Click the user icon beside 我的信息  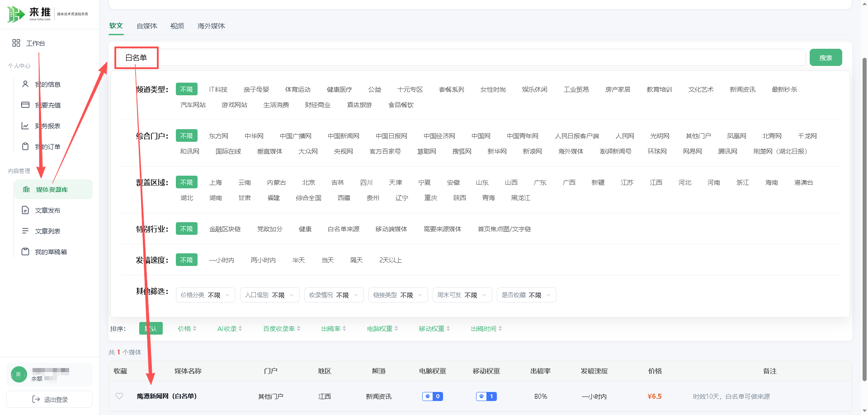point(25,84)
